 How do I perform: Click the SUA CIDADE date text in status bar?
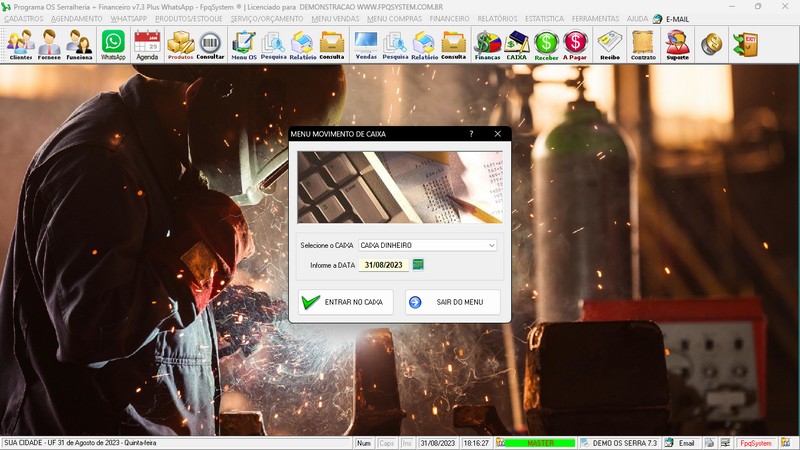point(81,443)
